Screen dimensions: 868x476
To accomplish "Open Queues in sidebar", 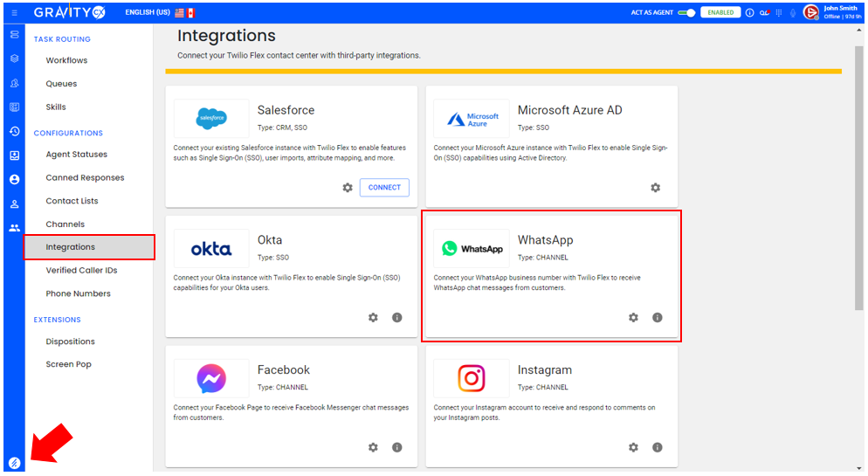I will (61, 84).
